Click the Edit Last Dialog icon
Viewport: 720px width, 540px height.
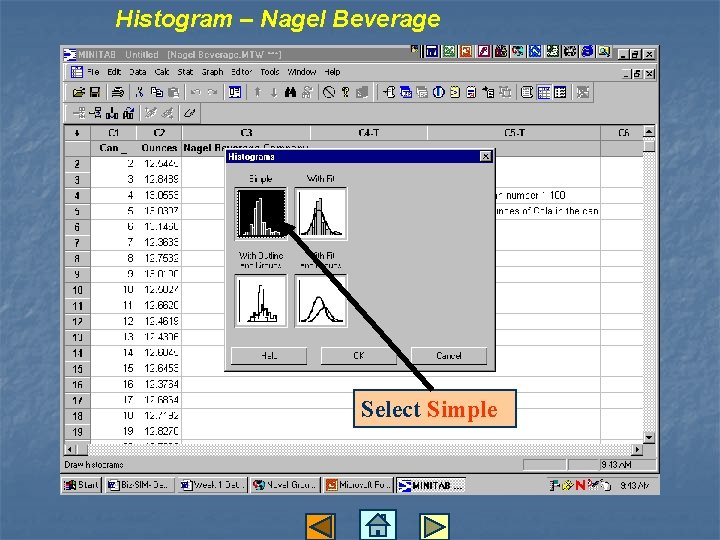tap(235, 92)
